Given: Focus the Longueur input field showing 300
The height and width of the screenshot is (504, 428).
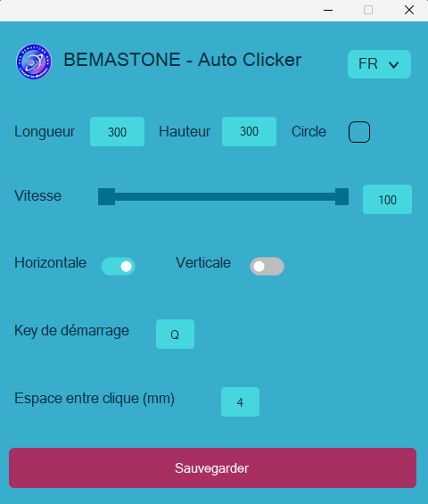Looking at the screenshot, I should point(117,131).
